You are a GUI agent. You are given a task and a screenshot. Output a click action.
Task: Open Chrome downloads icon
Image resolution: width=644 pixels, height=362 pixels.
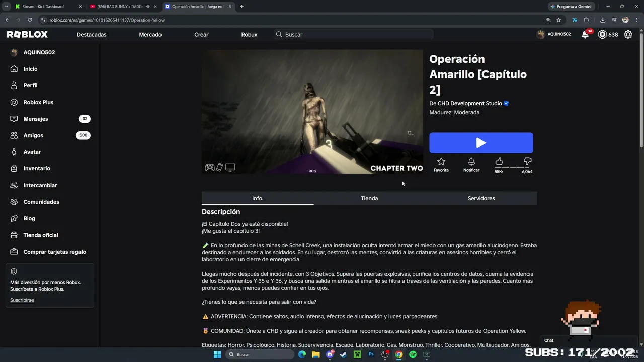(603, 20)
